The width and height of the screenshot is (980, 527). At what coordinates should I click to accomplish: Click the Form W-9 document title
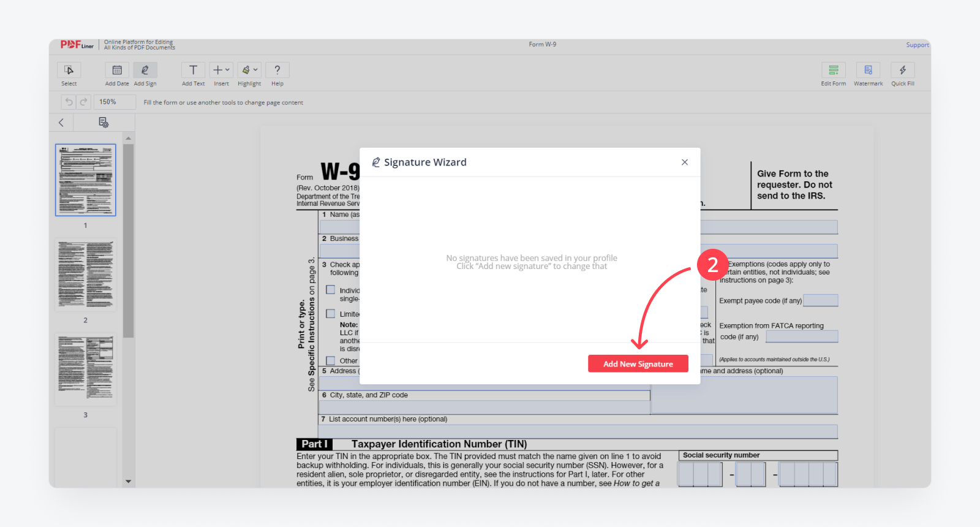coord(543,45)
